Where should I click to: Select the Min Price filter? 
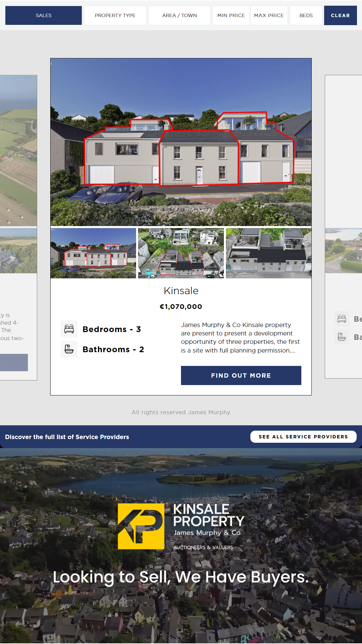(231, 15)
